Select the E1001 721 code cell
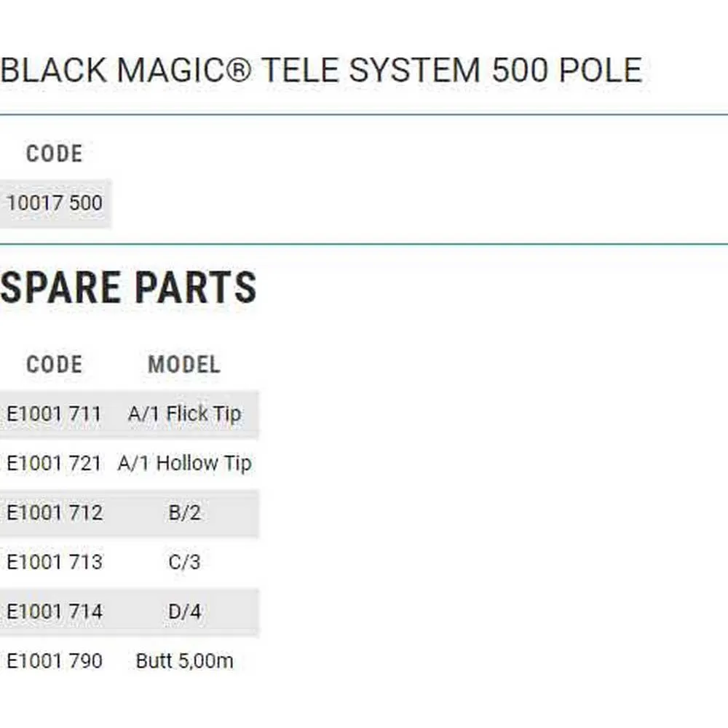Screen dimensions: 728x728 55,464
